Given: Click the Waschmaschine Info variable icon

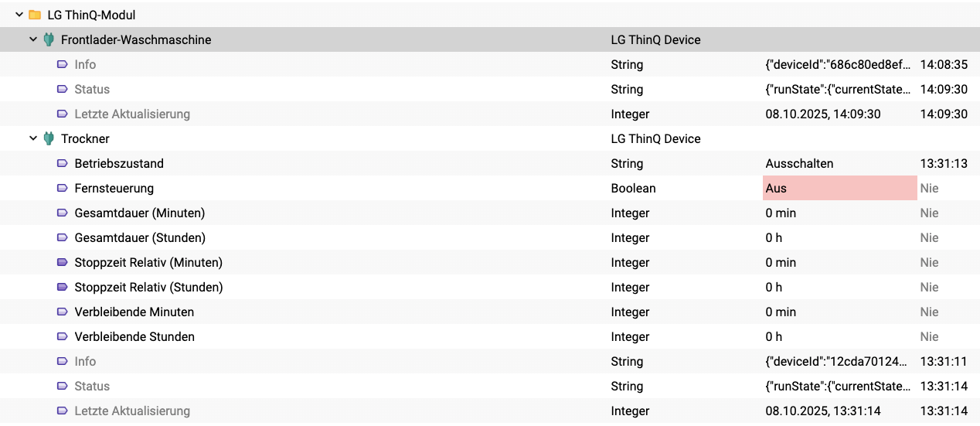Looking at the screenshot, I should click(x=63, y=64).
